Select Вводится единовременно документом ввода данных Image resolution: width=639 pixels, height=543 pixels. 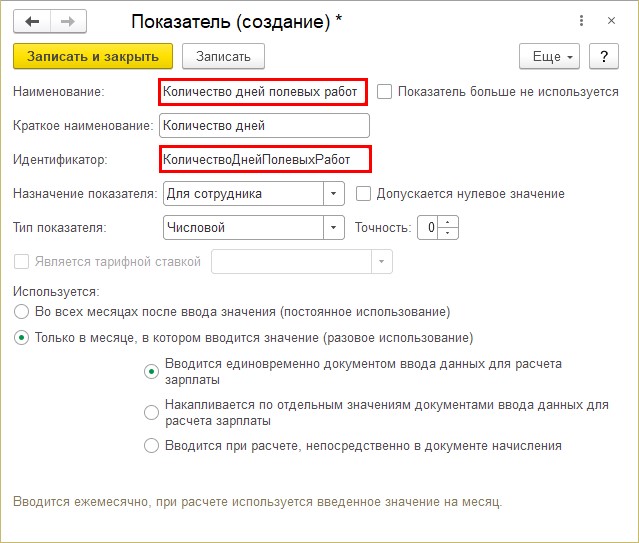click(x=151, y=371)
